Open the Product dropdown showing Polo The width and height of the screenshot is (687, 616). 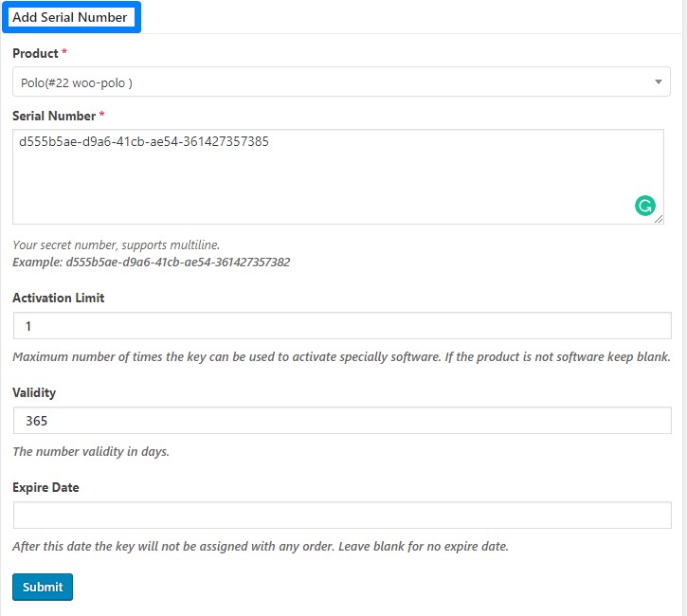(341, 82)
